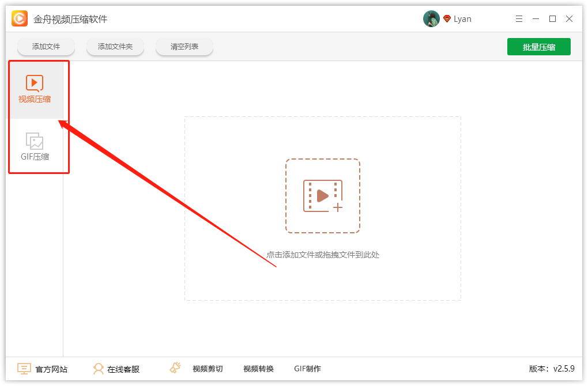Select the 视频压缩 sidebar tab
This screenshot has width=588, height=386.
35,90
